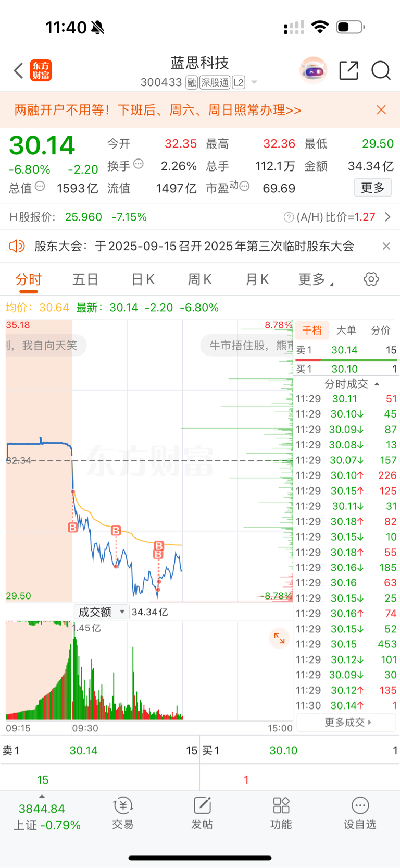The image size is (400, 868).
Task: Expand the stock code dropdown arrow
Action: [x=254, y=82]
